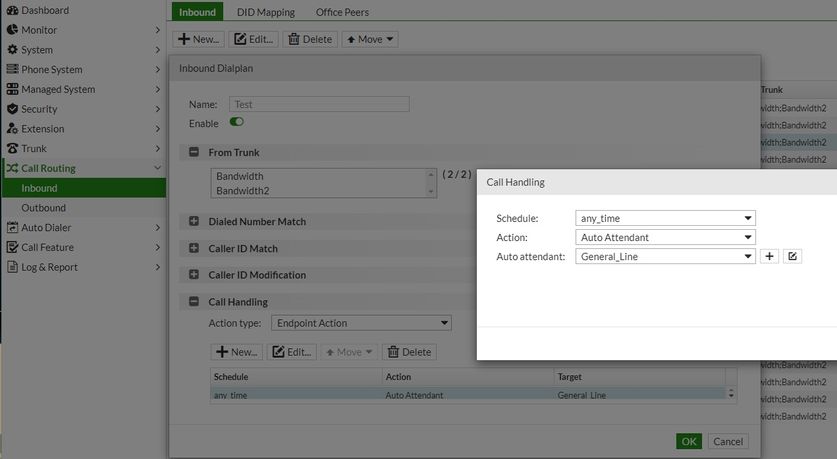The height and width of the screenshot is (459, 837).
Task: Switch to the Office Peers tab
Action: tap(342, 12)
